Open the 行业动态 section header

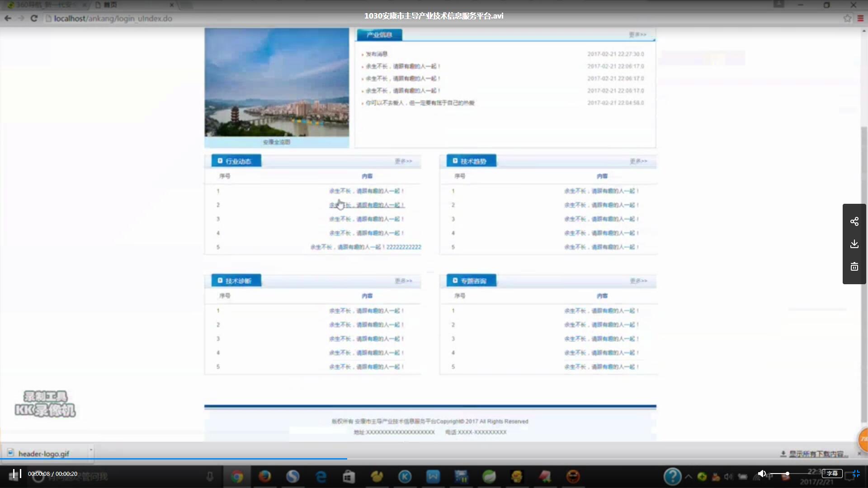[x=236, y=161]
